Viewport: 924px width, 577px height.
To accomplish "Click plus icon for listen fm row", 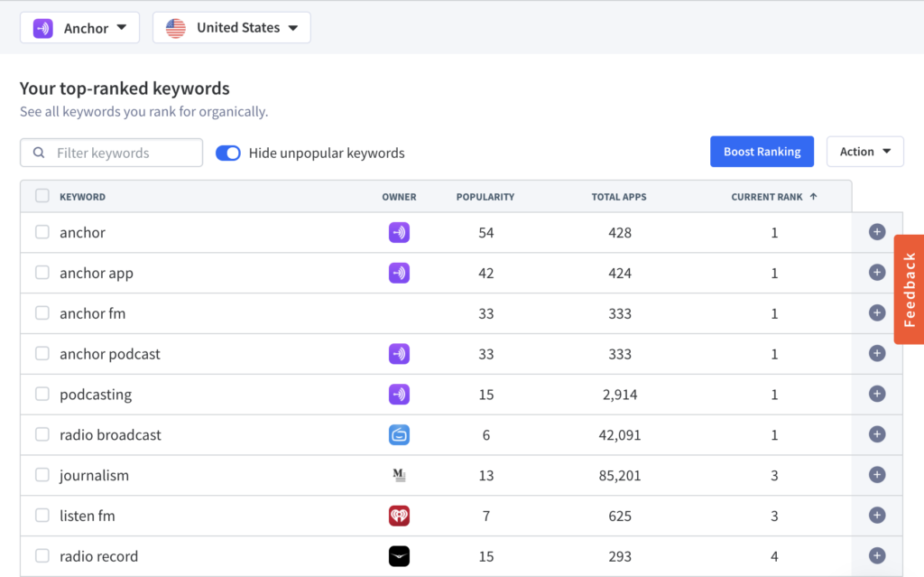I will (x=877, y=515).
